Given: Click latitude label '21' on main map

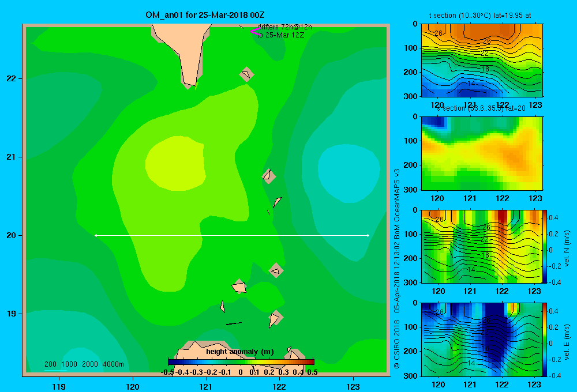Looking at the screenshot, I should tap(12, 157).
